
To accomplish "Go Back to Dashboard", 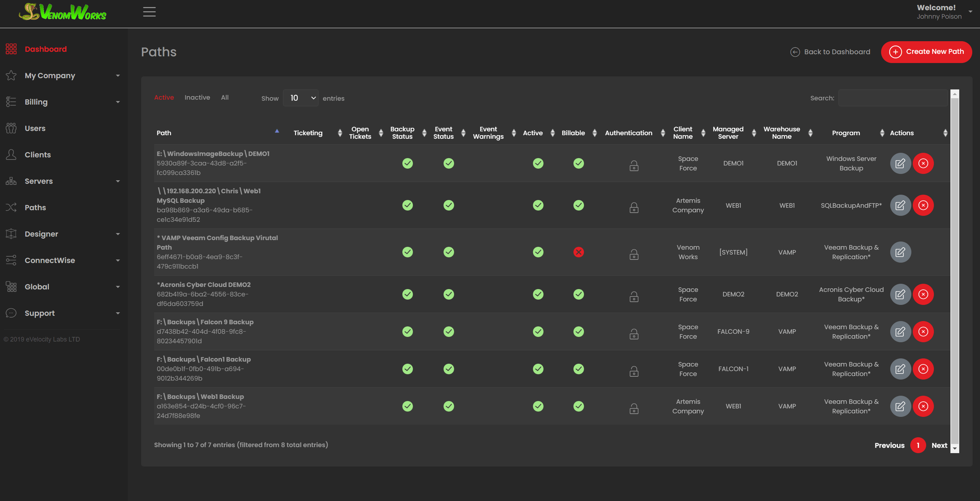I will pyautogui.click(x=830, y=52).
